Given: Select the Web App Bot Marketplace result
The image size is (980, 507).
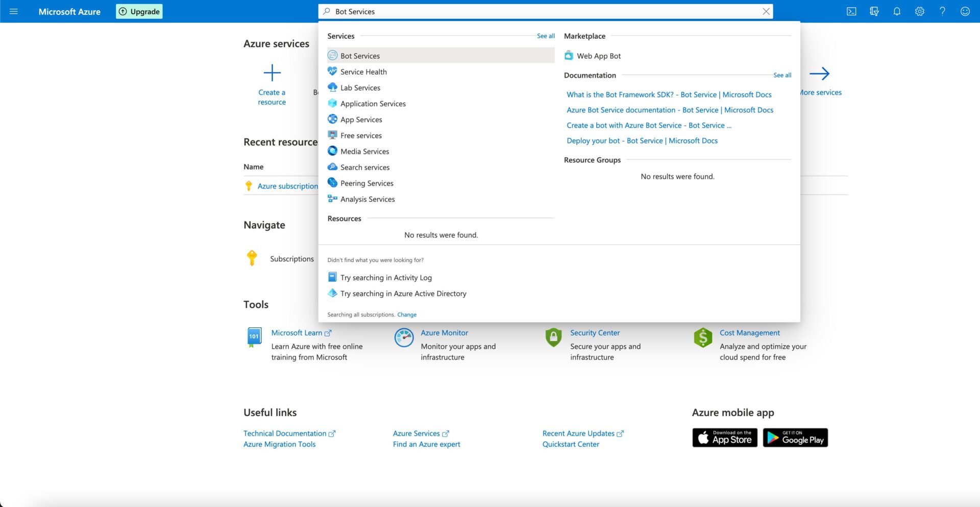Looking at the screenshot, I should 598,55.
